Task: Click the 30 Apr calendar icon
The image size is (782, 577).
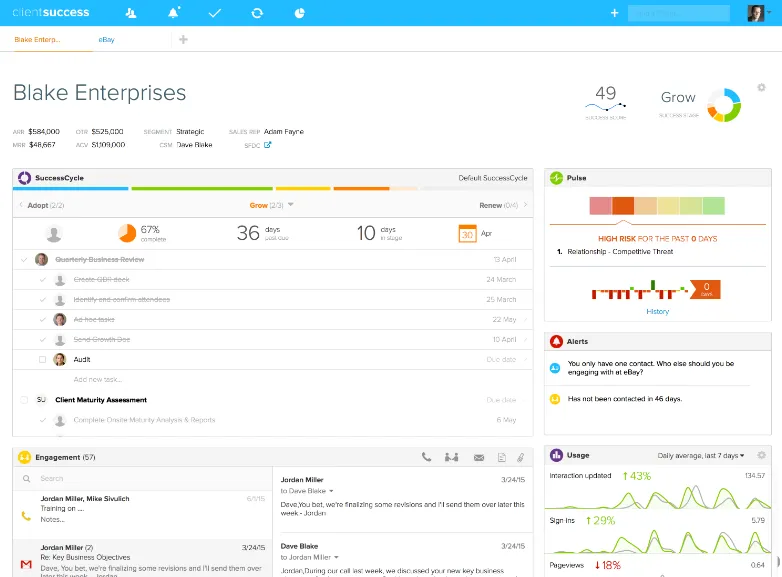Action: click(x=467, y=233)
